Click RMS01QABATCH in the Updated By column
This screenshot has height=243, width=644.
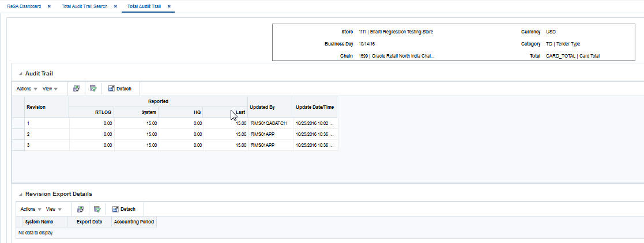[x=269, y=123]
